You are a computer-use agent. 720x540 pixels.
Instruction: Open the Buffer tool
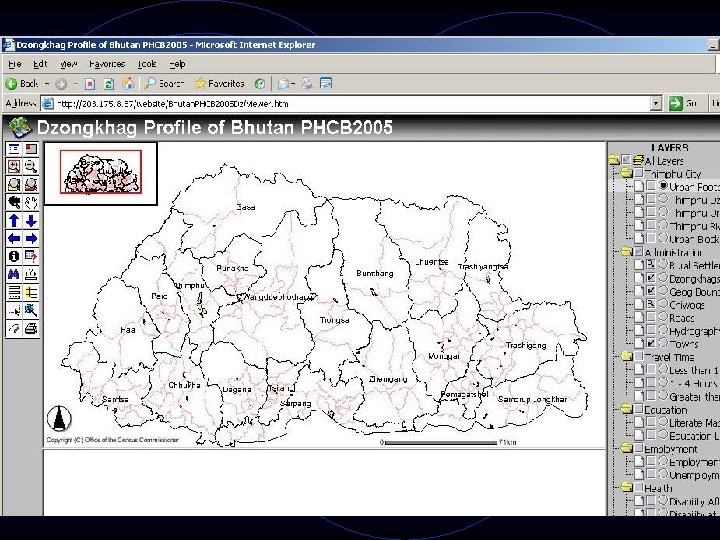(x=31, y=292)
